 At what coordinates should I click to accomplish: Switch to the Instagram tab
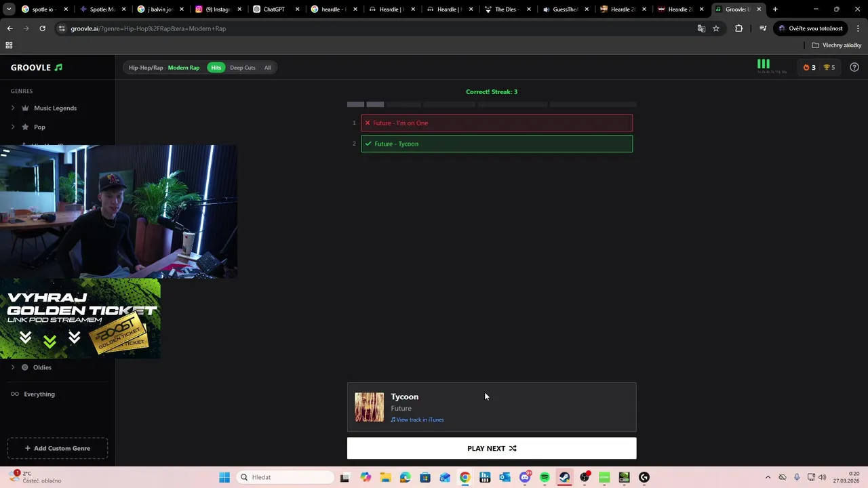pyautogui.click(x=217, y=9)
